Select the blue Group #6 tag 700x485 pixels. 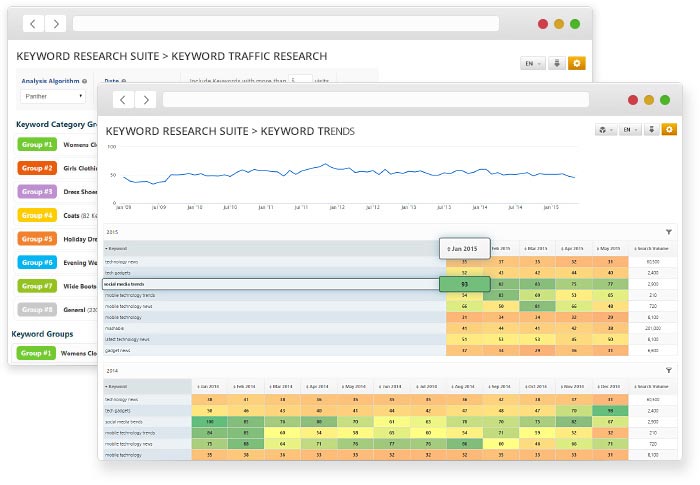37,262
